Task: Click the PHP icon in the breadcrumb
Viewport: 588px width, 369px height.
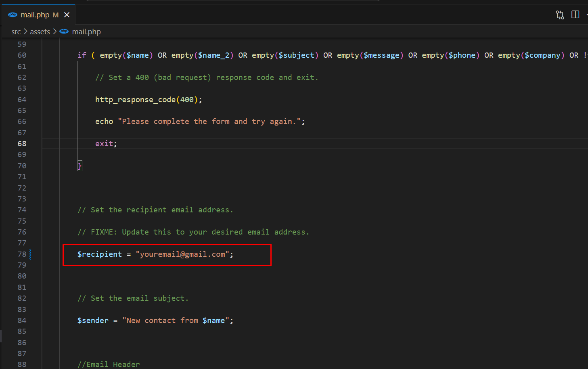Action: pos(64,31)
